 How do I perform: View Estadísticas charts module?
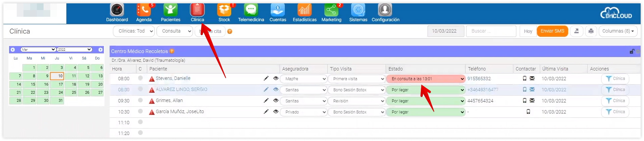(x=305, y=13)
